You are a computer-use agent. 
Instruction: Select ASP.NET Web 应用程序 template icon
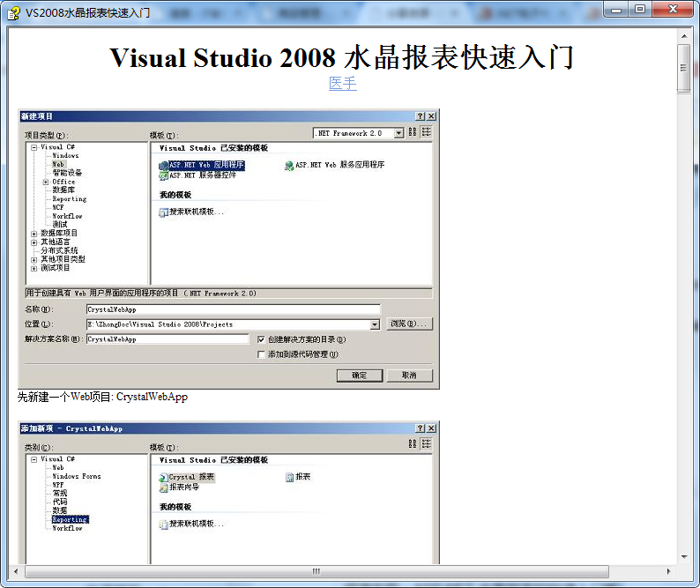pos(163,165)
